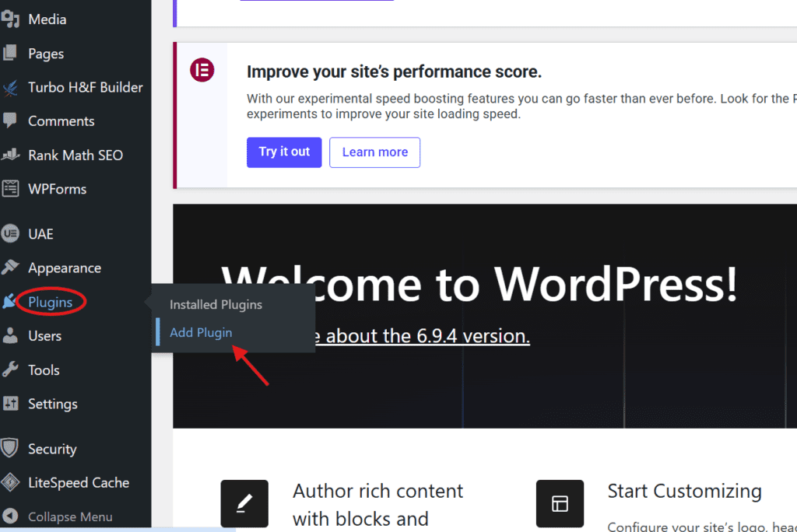Open the Appearance menu
Viewport: 797px width, 532px height.
(65, 268)
